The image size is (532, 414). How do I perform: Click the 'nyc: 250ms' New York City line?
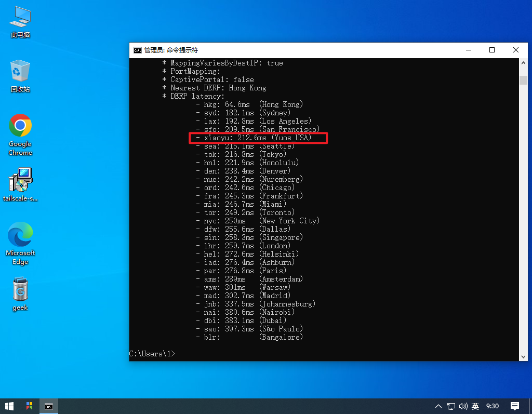258,221
